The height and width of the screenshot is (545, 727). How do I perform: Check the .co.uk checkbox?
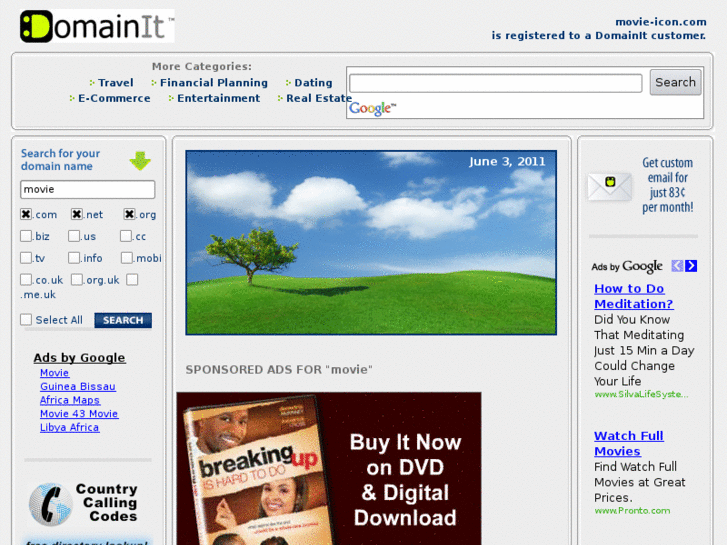pyautogui.click(x=26, y=279)
